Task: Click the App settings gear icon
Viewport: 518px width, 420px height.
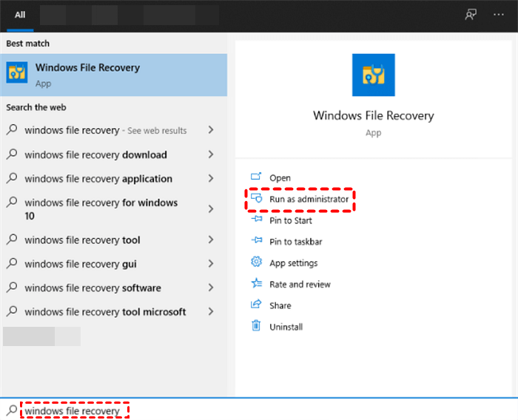Action: tap(256, 262)
